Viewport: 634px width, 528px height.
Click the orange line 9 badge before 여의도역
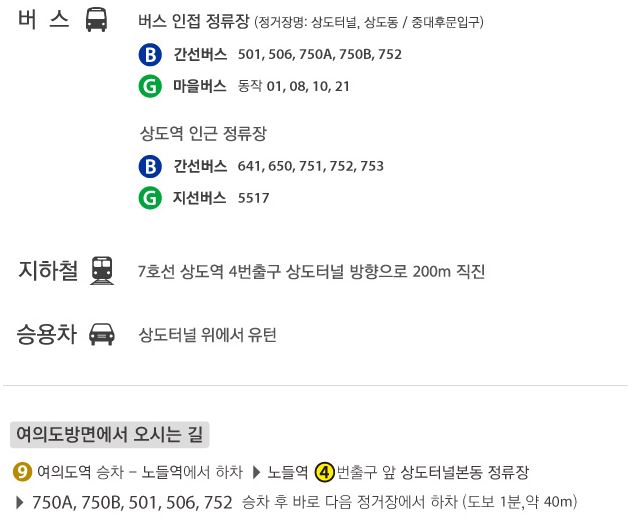point(22,472)
